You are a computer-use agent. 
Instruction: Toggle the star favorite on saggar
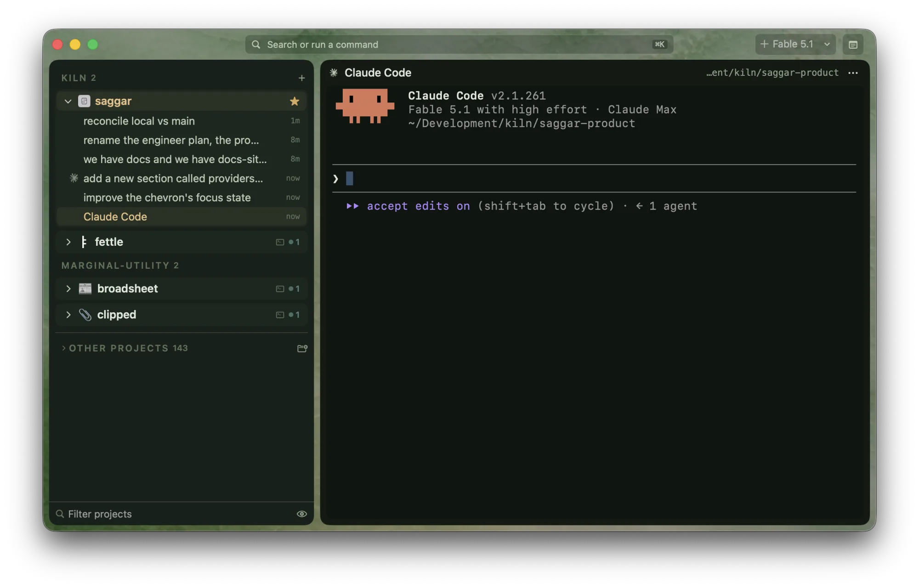click(x=295, y=102)
